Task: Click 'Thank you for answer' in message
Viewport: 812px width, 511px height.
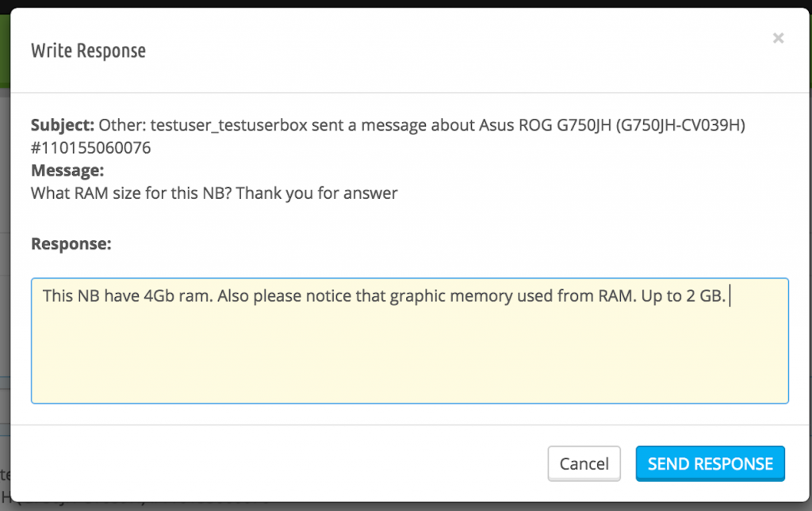Action: [317, 193]
